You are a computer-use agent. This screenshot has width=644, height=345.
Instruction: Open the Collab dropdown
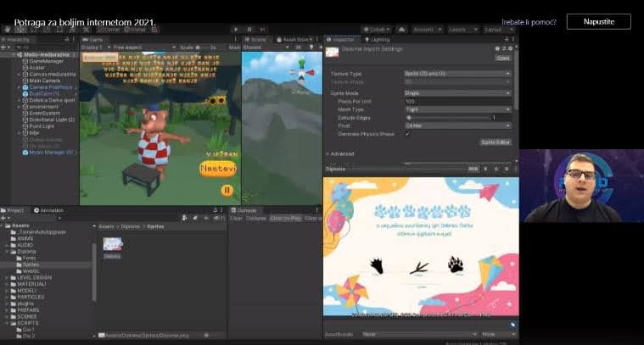(x=376, y=30)
